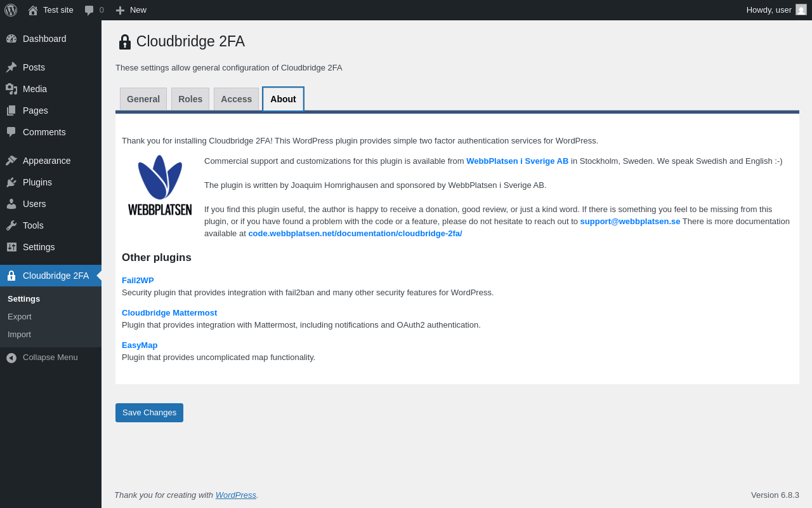Click the user avatar in the admin bar

click(801, 10)
